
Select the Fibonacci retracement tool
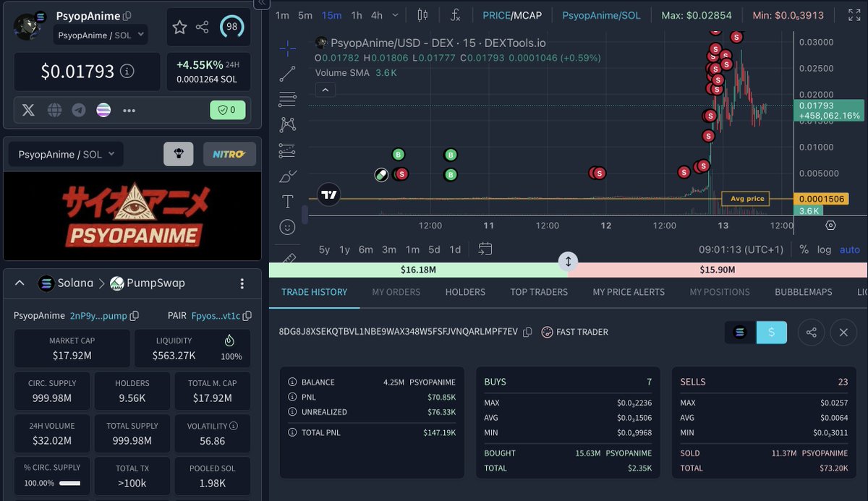288,98
